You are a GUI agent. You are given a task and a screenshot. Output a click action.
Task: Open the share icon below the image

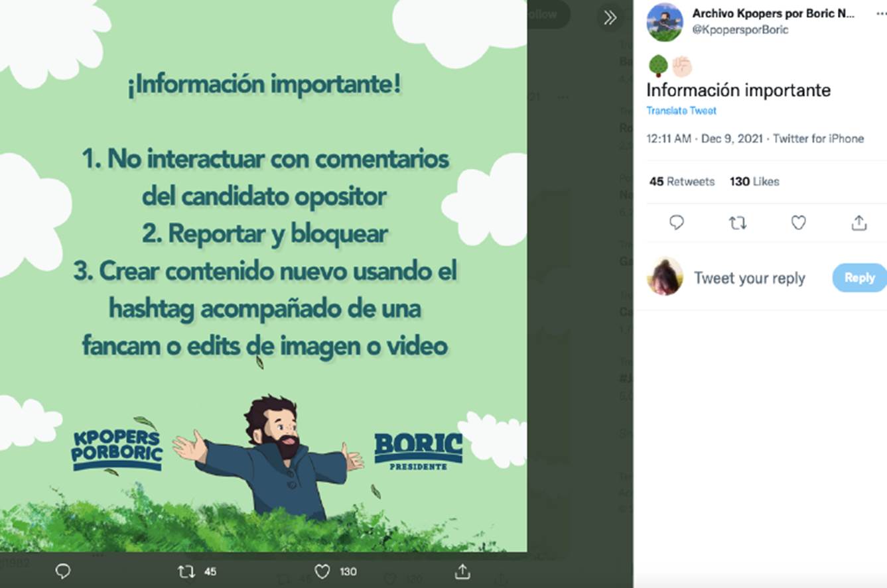click(x=462, y=571)
